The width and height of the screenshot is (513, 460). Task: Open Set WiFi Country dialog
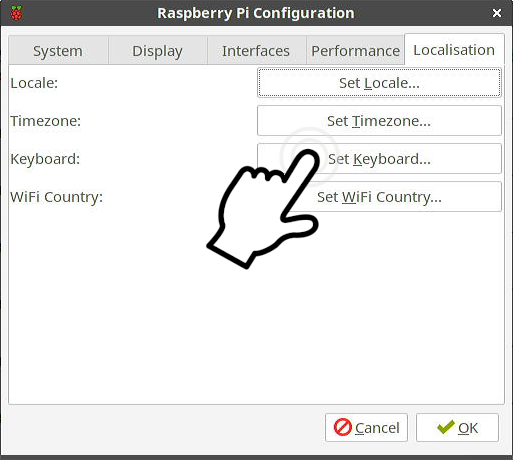click(x=379, y=197)
